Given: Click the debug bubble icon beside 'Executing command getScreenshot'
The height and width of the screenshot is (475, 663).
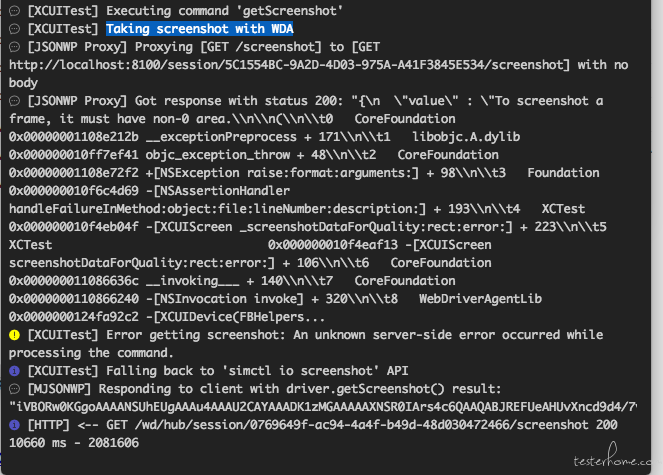Looking at the screenshot, I should (x=14, y=11).
